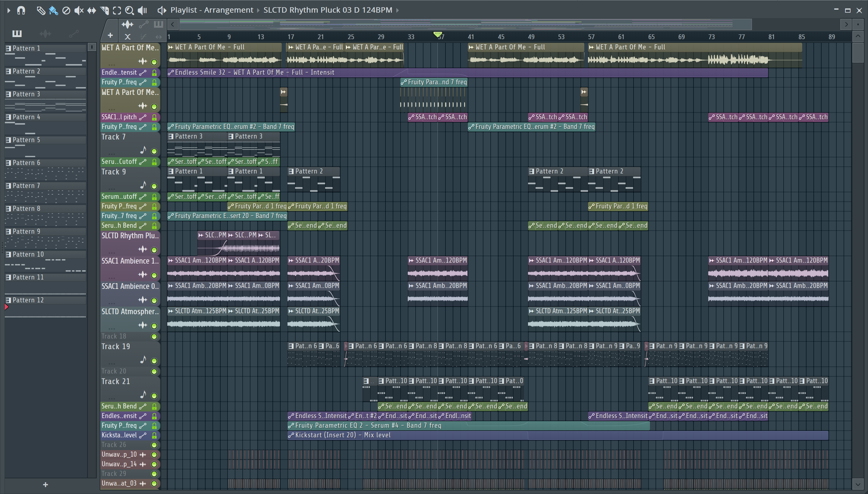Click the vertical scrollbar thumb

pyautogui.click(x=858, y=53)
